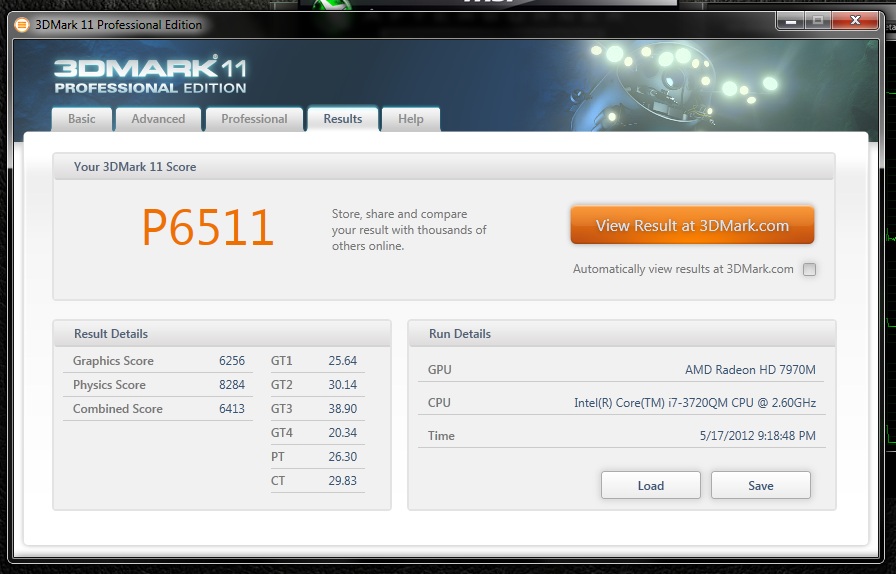Minimize the 3DMark 11 window
The image size is (896, 574).
pos(791,22)
